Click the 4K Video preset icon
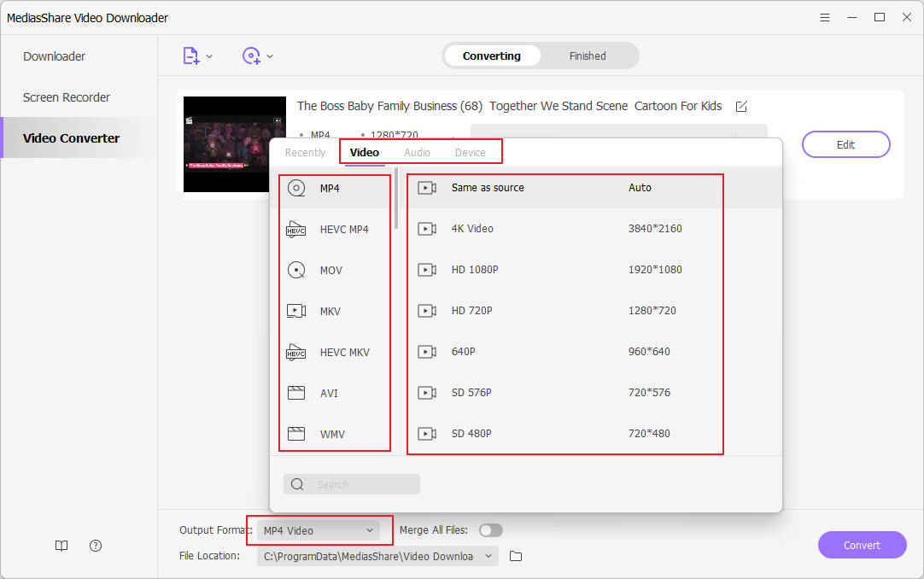 click(x=427, y=229)
